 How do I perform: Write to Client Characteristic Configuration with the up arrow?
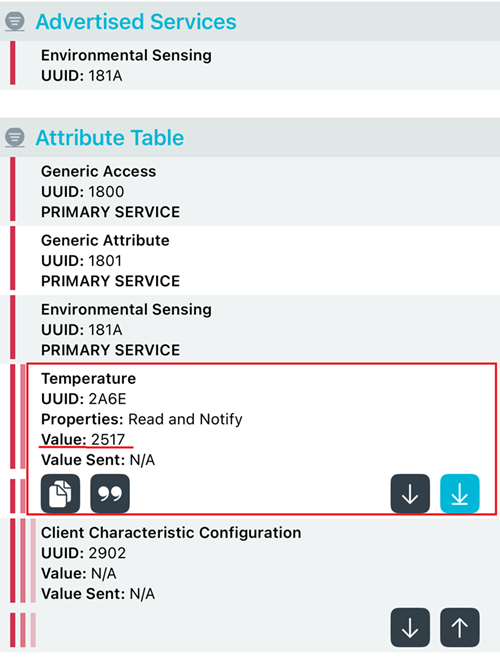pos(460,627)
